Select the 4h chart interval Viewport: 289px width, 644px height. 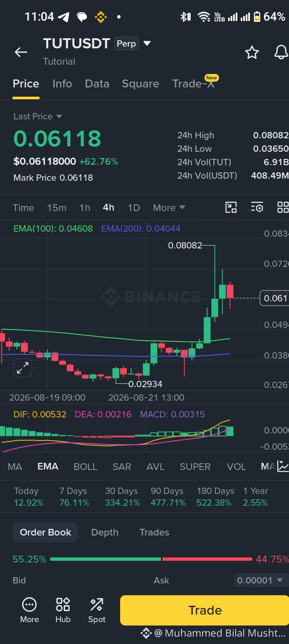[108, 208]
